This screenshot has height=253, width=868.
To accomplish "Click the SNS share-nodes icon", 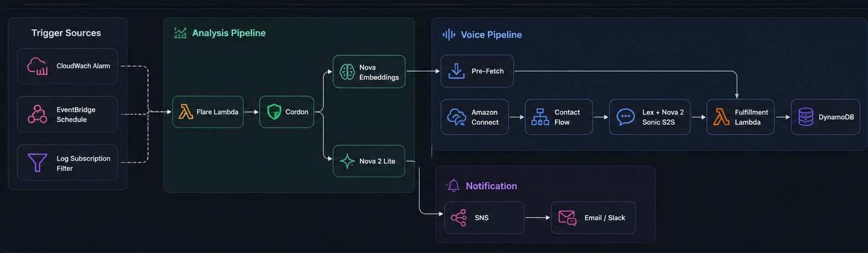I will click(459, 218).
